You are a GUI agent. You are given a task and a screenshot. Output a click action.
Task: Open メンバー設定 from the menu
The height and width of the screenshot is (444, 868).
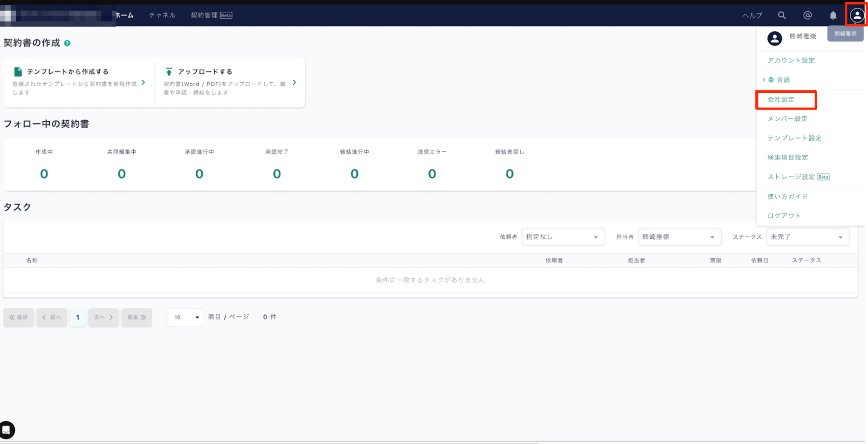pyautogui.click(x=787, y=119)
